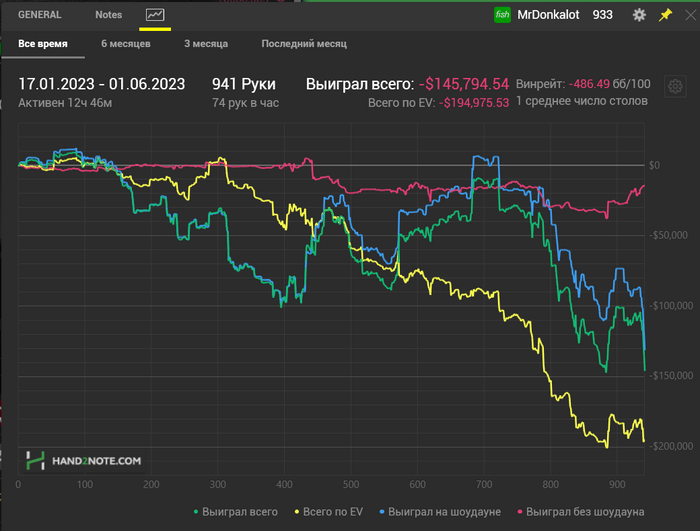
Task: Click the 74 рук в час text
Action: pos(246,103)
